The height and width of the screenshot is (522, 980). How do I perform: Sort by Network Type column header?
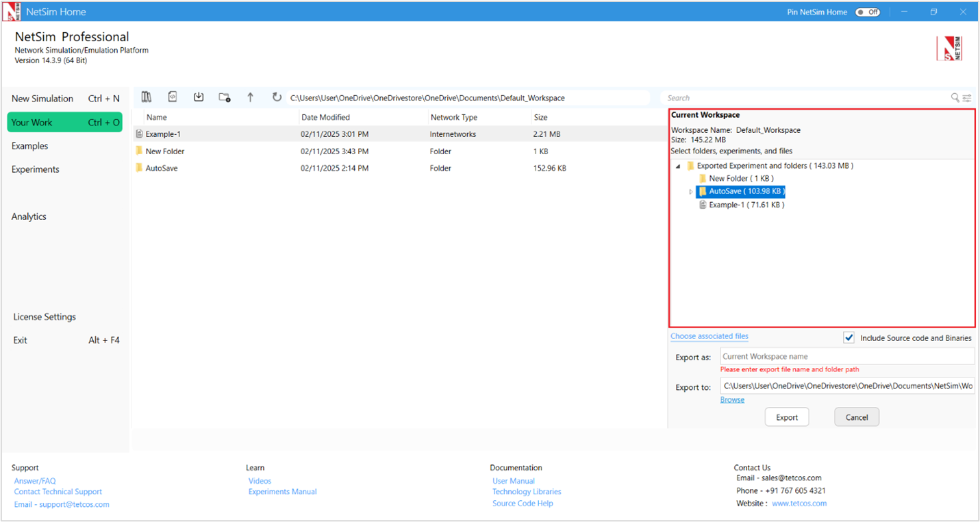pyautogui.click(x=453, y=117)
